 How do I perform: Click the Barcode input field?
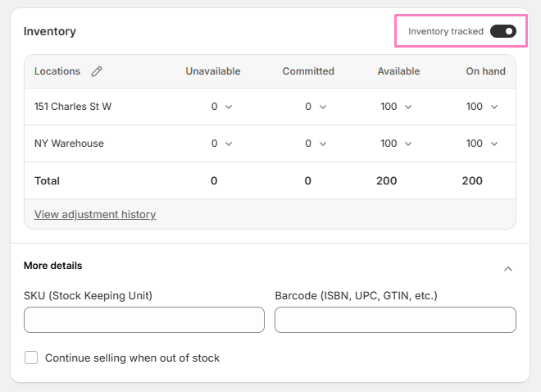click(395, 320)
